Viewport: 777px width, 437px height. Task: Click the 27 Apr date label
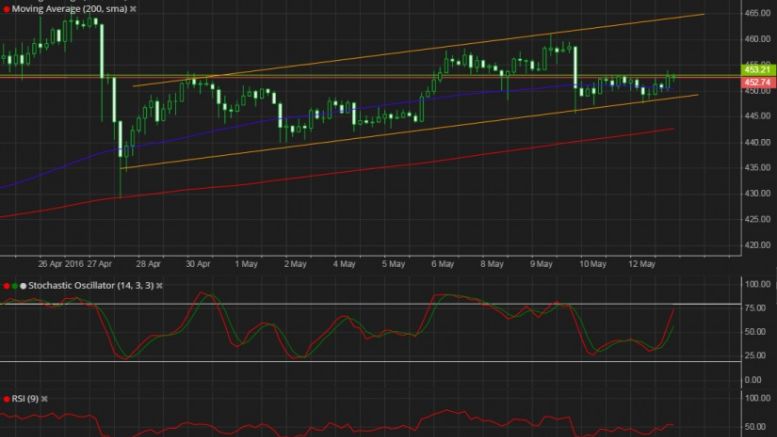[x=99, y=265]
